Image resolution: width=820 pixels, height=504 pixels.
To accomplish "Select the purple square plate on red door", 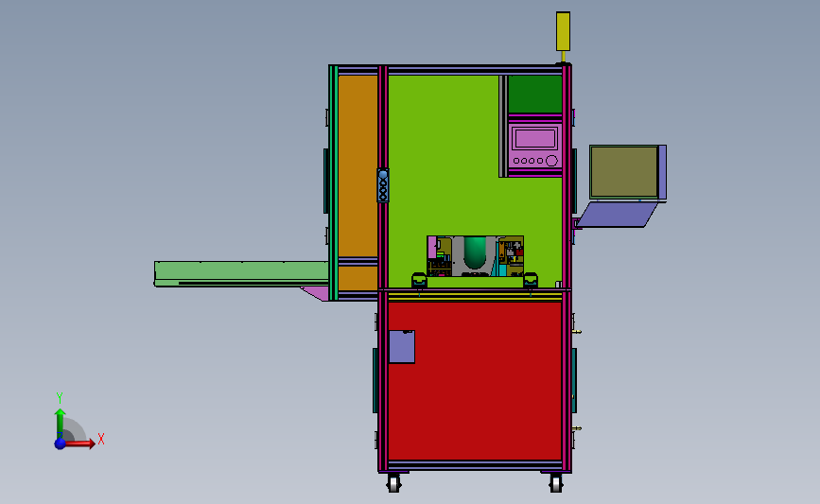I will point(402,347).
